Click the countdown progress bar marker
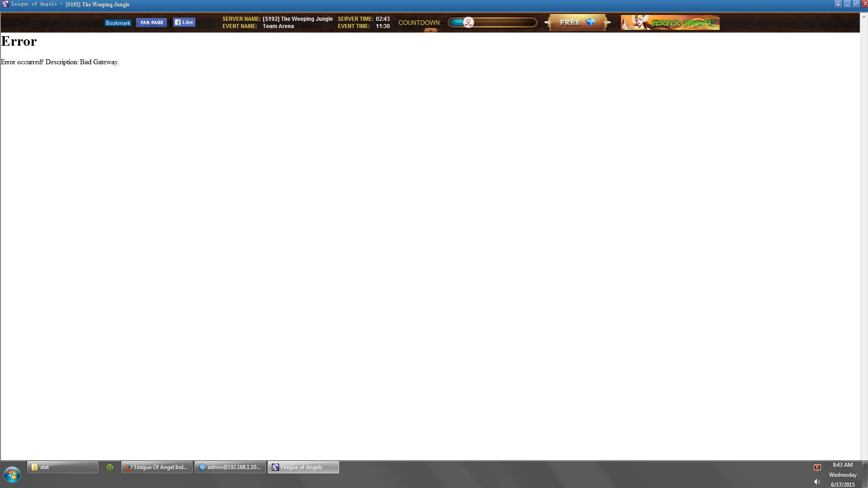 pos(468,22)
